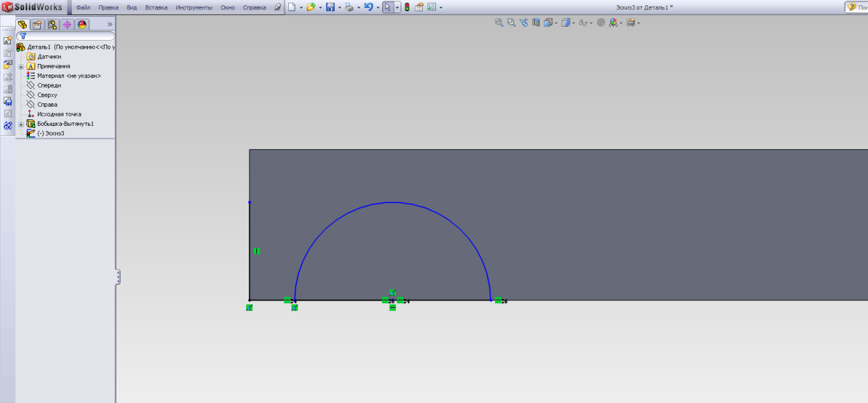Viewport: 868px width, 403px height.
Task: Expand the Примечания tree node
Action: click(21, 67)
